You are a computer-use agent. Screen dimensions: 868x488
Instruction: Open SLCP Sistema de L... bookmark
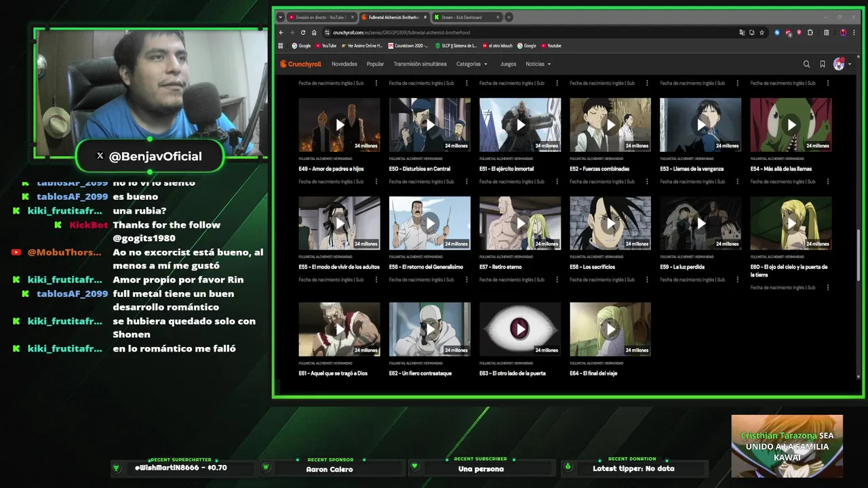[456, 45]
